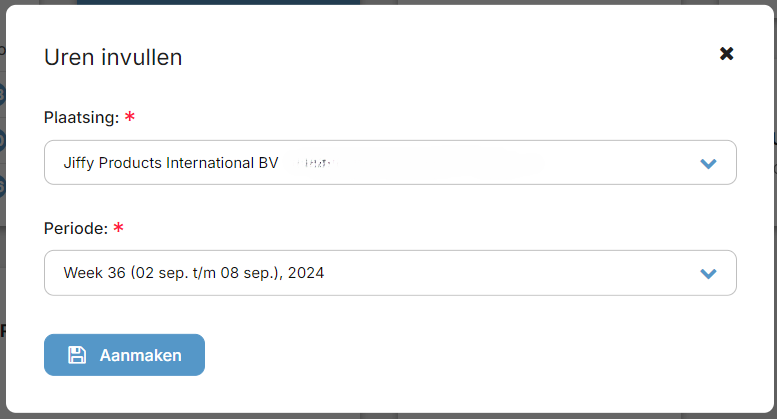The width and height of the screenshot is (777, 419).
Task: Click the dimmed backdrop below the dialog
Action: [x=388, y=416]
